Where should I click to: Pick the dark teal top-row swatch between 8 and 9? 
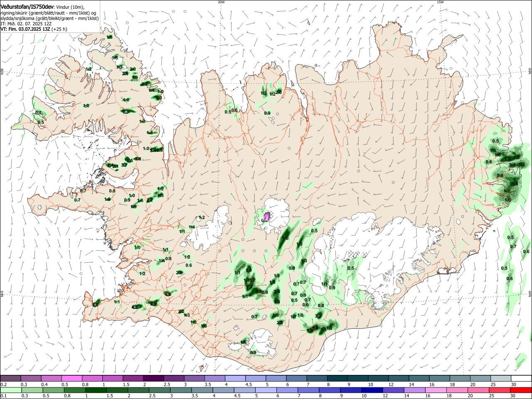(337, 378)
